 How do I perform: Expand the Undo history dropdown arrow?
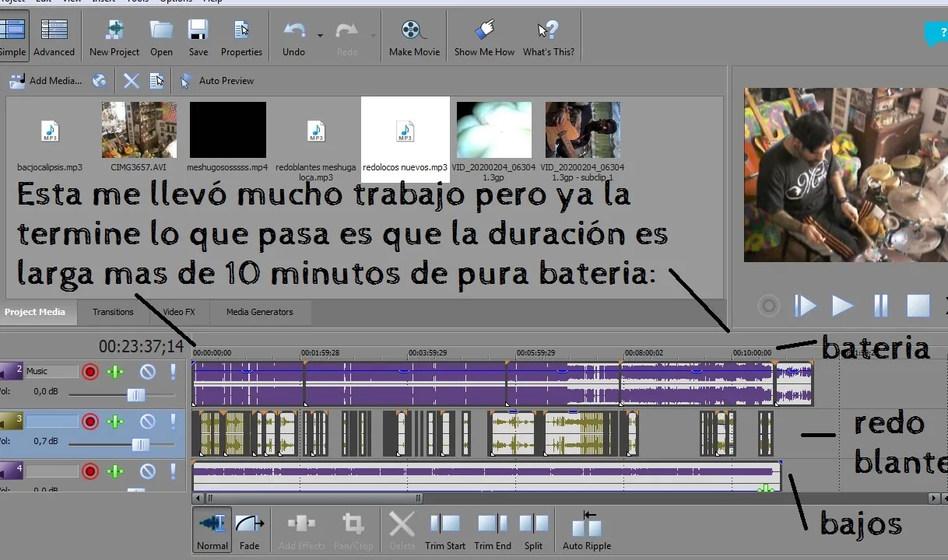320,35
